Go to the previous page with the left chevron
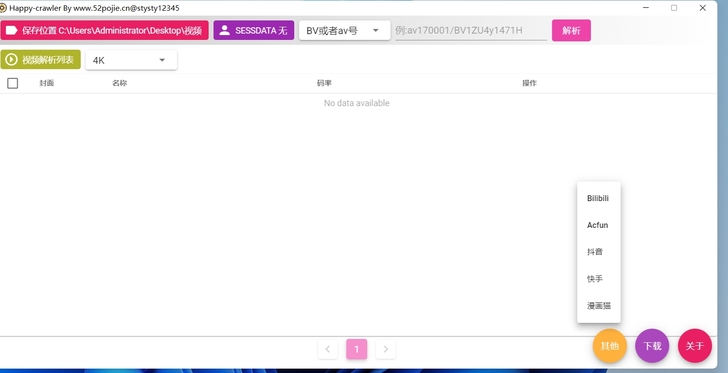The image size is (728, 373). tap(328, 349)
